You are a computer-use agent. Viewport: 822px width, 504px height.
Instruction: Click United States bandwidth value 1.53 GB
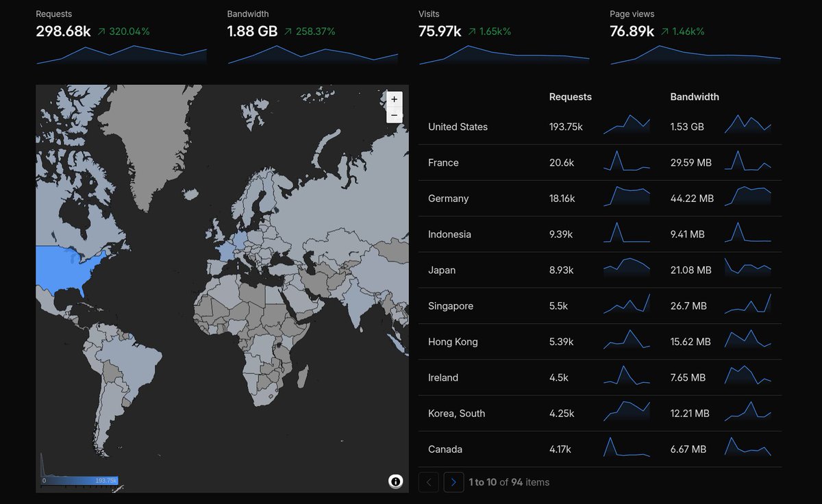(687, 127)
